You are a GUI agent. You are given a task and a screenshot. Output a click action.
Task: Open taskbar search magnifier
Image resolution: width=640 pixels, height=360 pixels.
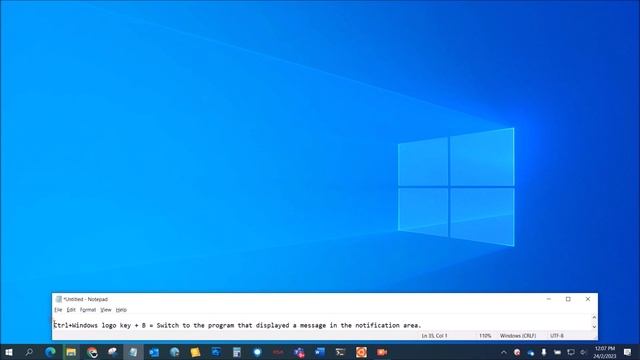click(x=29, y=352)
